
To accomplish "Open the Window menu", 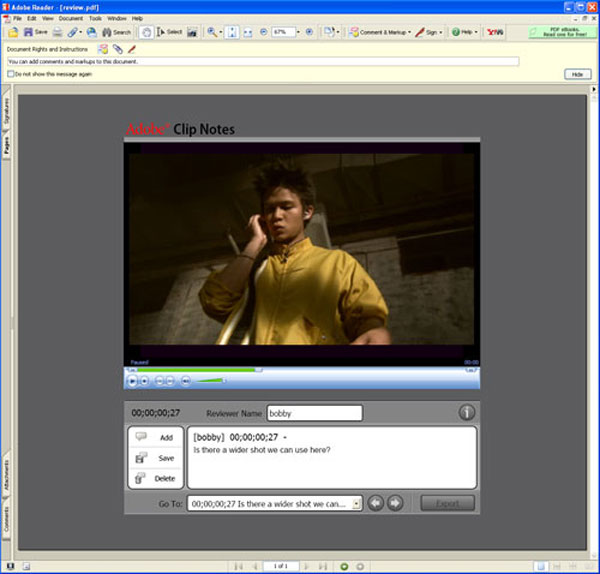I will [x=117, y=18].
